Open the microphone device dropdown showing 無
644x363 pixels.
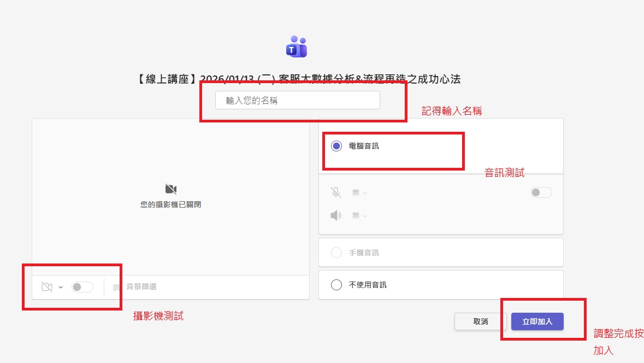(x=359, y=192)
